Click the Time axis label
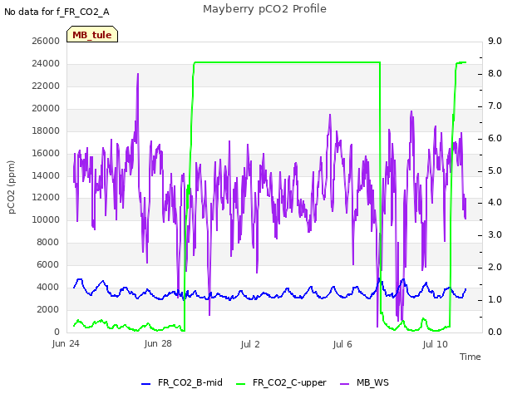The image size is (532, 399). (x=470, y=357)
